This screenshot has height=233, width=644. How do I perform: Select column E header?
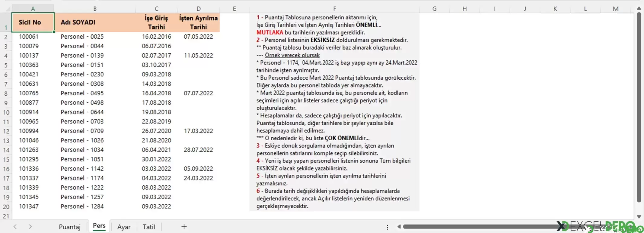234,9
